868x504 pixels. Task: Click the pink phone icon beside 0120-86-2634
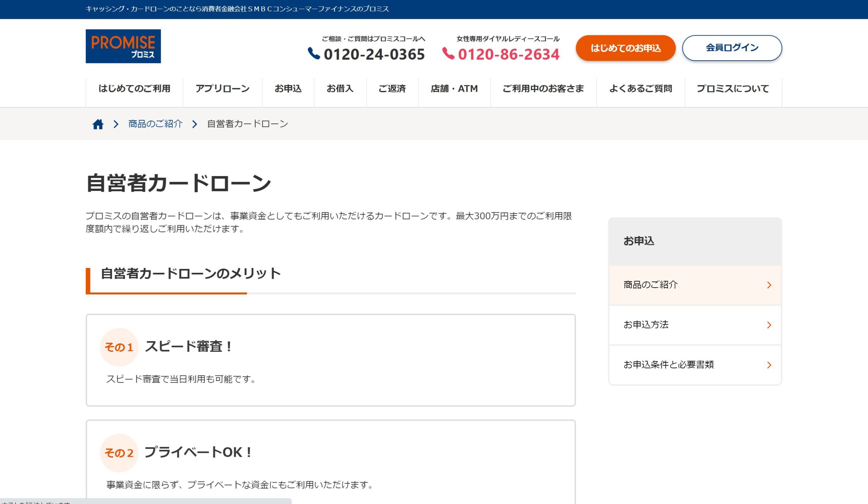coord(448,53)
